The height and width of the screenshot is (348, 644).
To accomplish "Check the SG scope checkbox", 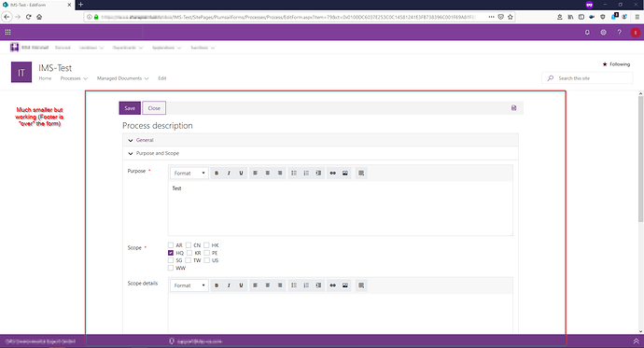I will coord(171,260).
